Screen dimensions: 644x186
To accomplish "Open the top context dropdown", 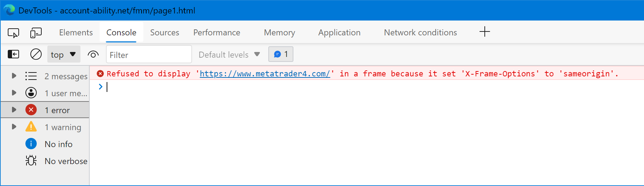I will (64, 54).
